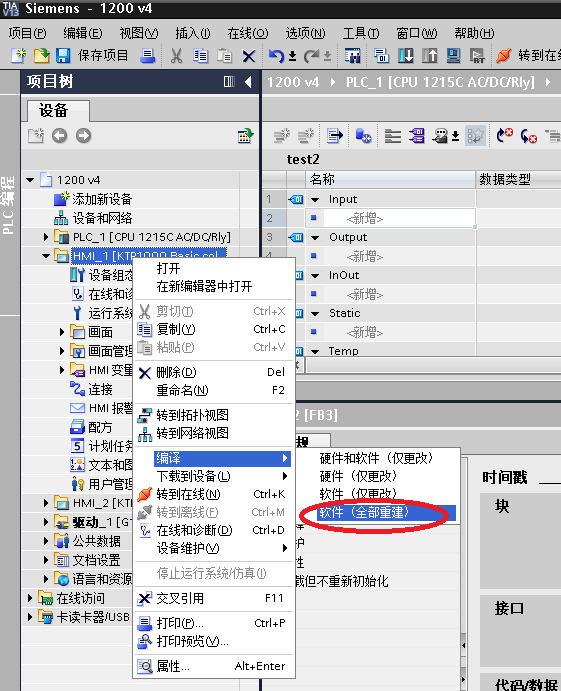
Task: Click the undo arrow icon
Action: pos(277,56)
